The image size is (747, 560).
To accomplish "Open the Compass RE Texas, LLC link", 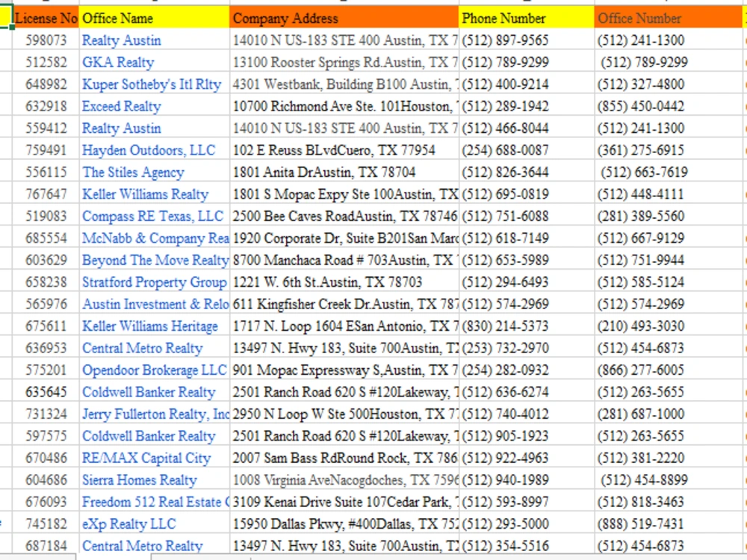I will click(x=152, y=217).
